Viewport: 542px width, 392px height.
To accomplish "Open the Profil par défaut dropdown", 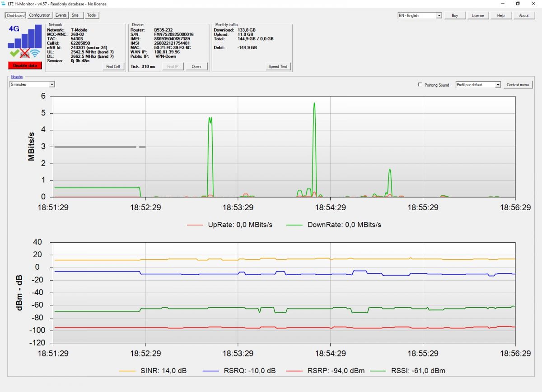I will [478, 85].
